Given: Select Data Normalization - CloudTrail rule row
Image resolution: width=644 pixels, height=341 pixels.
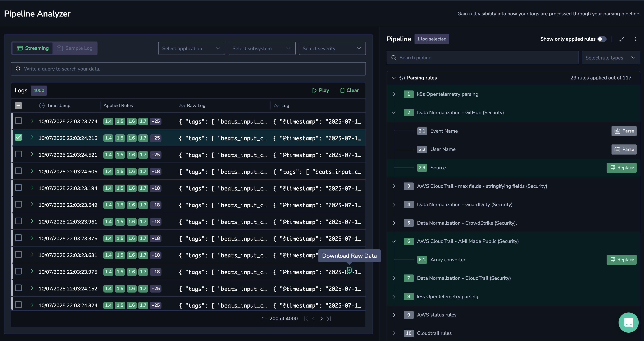Looking at the screenshot, I should [513, 278].
